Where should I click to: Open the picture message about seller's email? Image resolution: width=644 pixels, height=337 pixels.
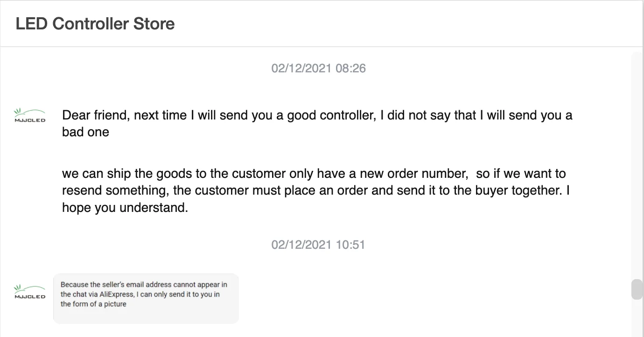click(146, 298)
